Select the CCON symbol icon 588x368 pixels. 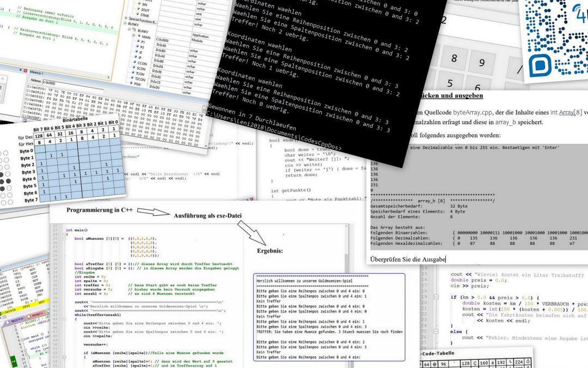(134, 62)
